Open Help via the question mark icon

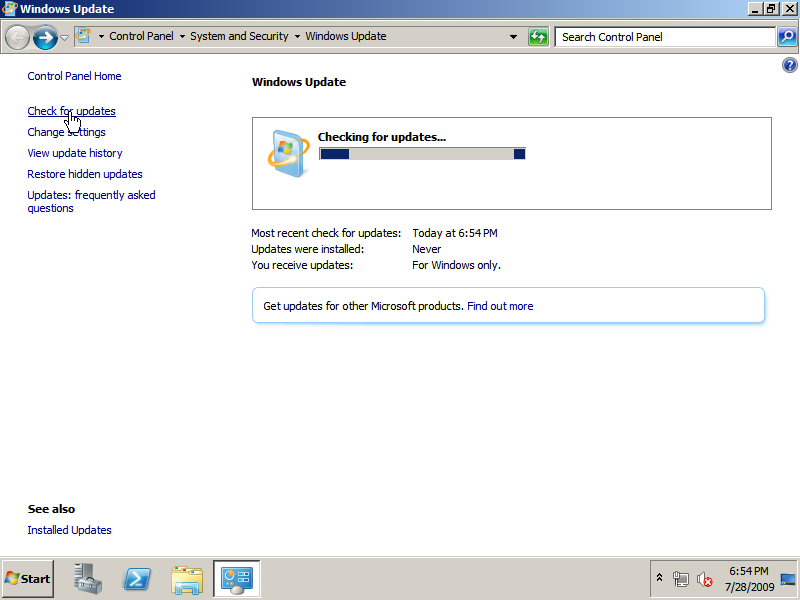click(789, 65)
